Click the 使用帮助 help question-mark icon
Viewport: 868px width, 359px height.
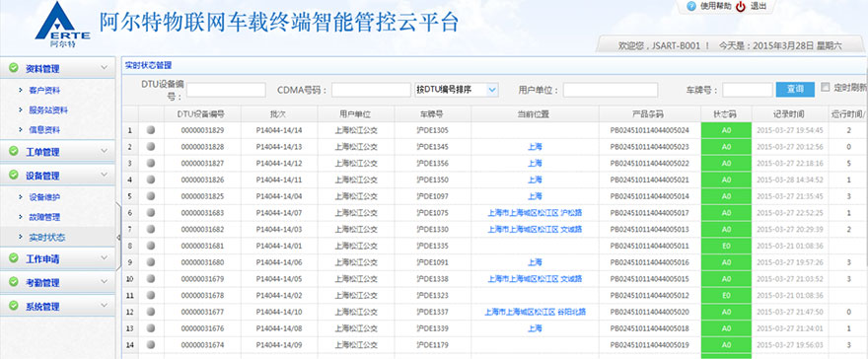coord(690,6)
